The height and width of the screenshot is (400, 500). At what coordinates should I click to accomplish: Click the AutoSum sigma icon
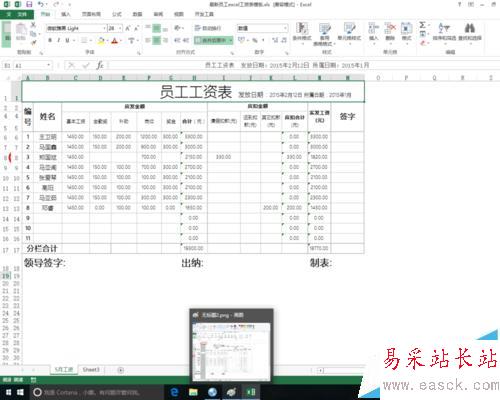click(422, 25)
